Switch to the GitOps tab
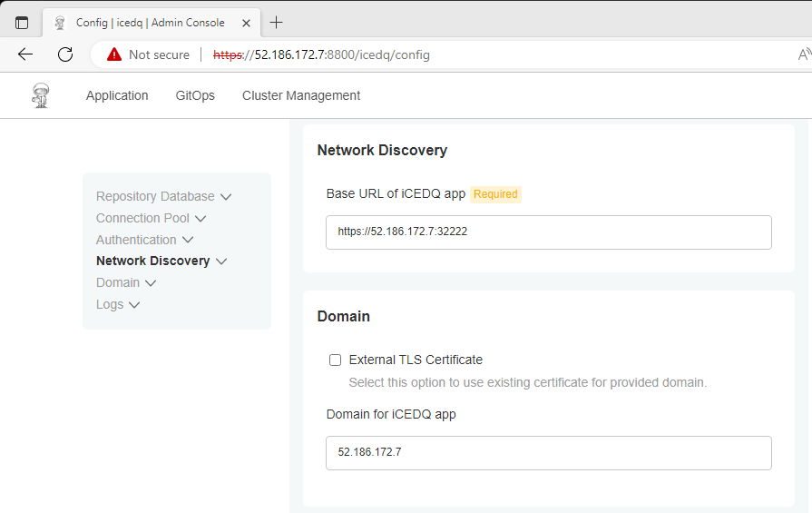The width and height of the screenshot is (812, 513). click(195, 95)
